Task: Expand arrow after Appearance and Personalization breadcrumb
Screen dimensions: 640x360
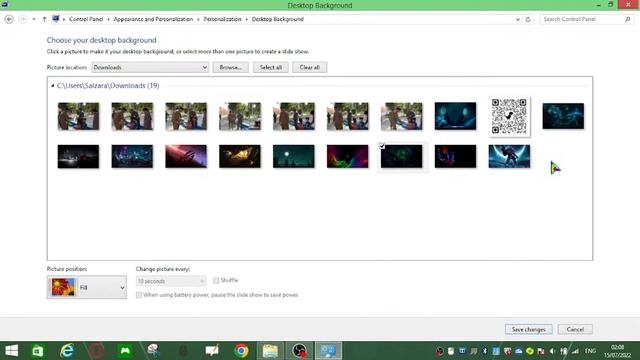Action: (x=198, y=19)
